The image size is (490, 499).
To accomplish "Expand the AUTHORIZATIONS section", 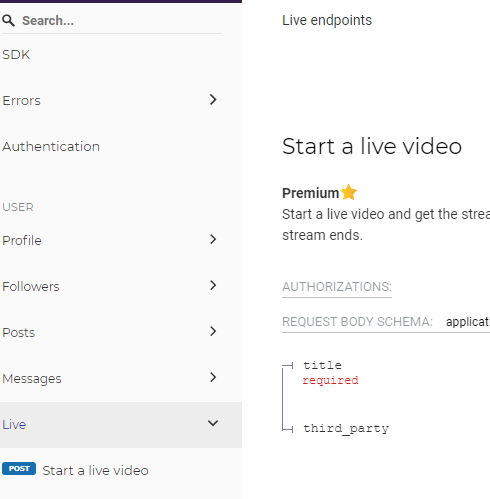I will (x=337, y=287).
